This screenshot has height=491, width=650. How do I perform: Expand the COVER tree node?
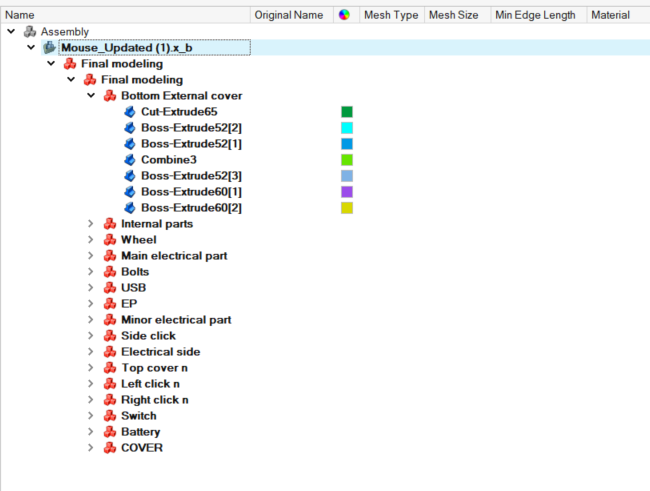click(x=91, y=448)
